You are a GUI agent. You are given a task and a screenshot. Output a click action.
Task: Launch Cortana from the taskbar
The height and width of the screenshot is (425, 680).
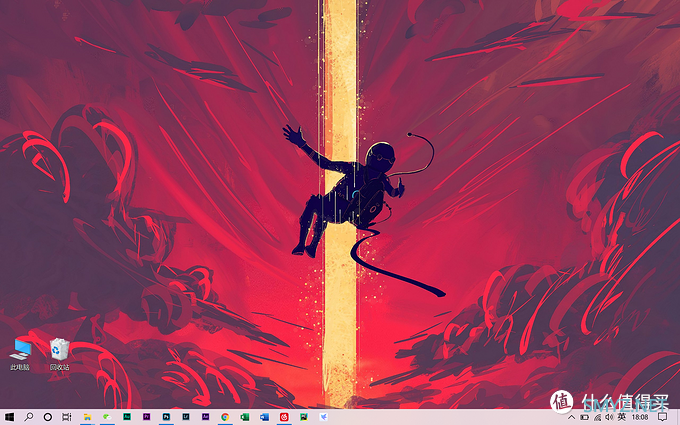click(x=48, y=417)
